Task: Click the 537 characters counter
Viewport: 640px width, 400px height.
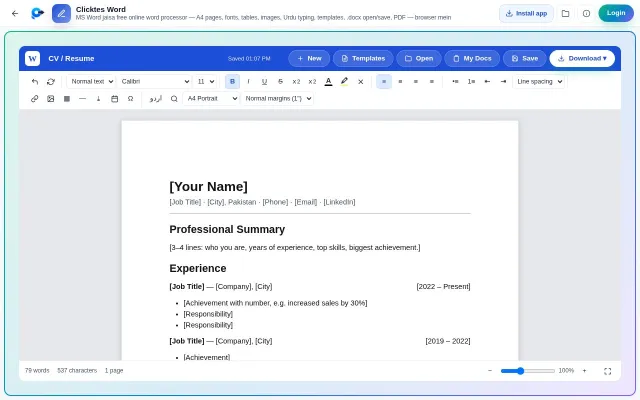Action: [77, 371]
